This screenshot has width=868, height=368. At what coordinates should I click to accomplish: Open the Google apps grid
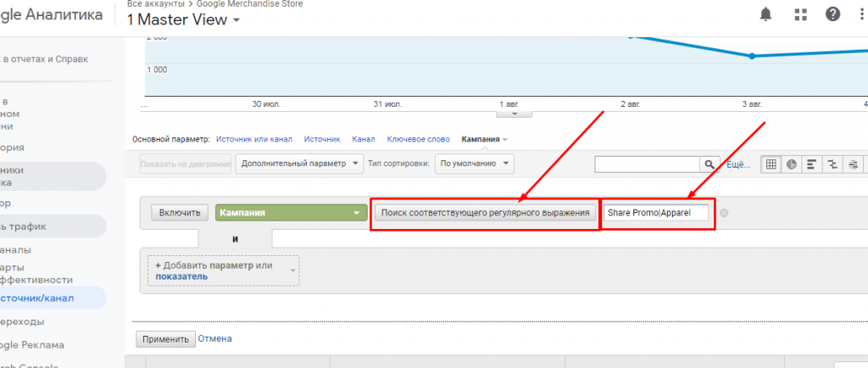pyautogui.click(x=800, y=14)
